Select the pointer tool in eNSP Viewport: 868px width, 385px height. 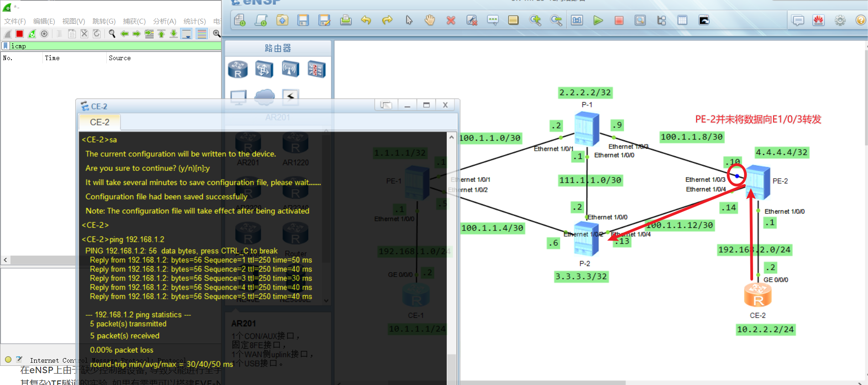click(409, 20)
